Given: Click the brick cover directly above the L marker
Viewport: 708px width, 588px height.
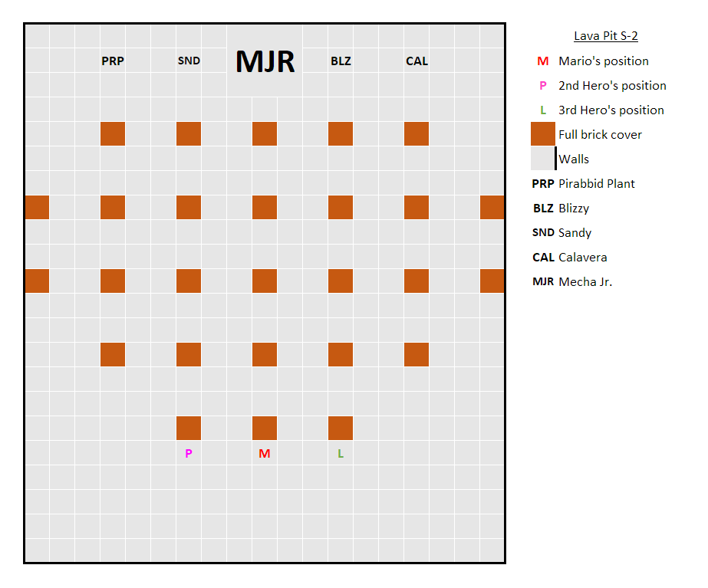Looking at the screenshot, I should (341, 428).
